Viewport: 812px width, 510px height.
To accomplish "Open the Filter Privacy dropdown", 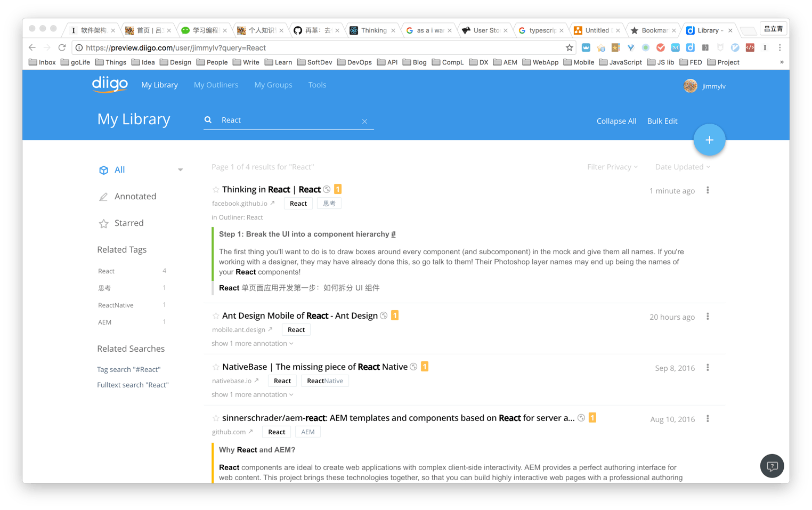I will (612, 167).
